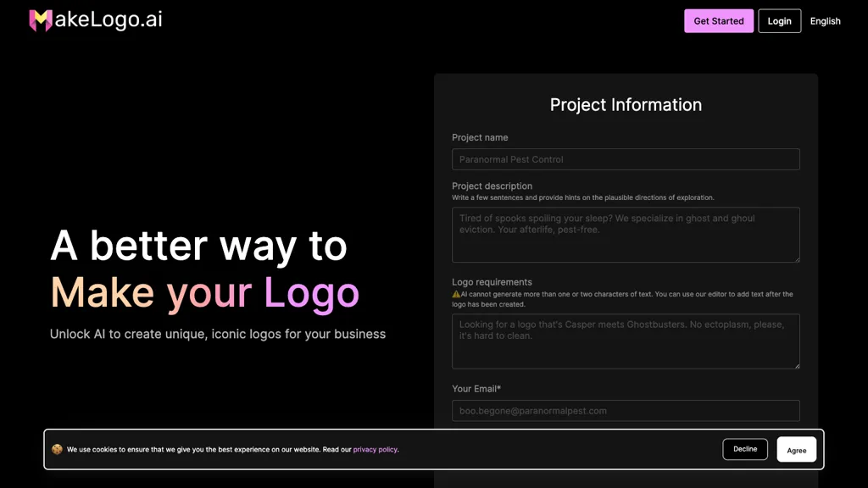Click into the Project description textarea

point(626,235)
